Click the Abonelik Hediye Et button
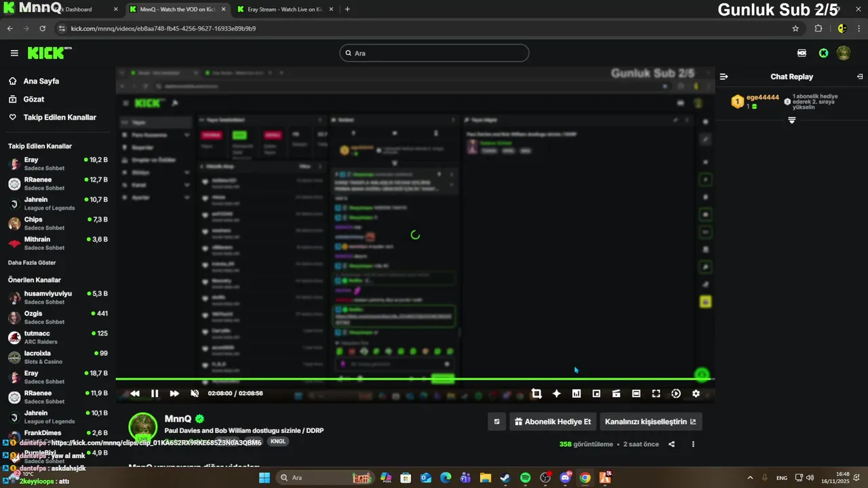Screen dimensions: 868x488 (x=553, y=422)
